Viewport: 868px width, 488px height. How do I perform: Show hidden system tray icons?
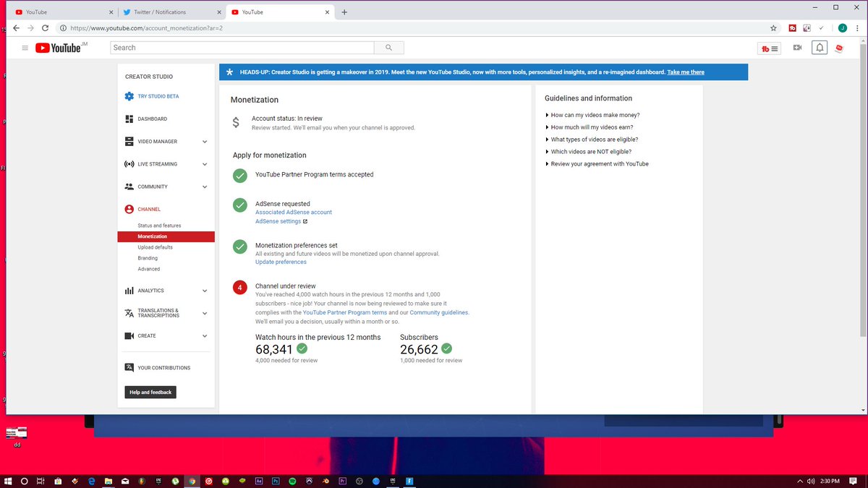pos(800,481)
